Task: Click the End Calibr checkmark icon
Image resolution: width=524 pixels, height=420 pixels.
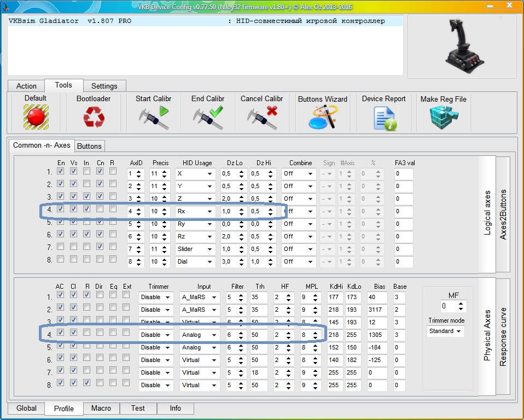Action: point(208,117)
